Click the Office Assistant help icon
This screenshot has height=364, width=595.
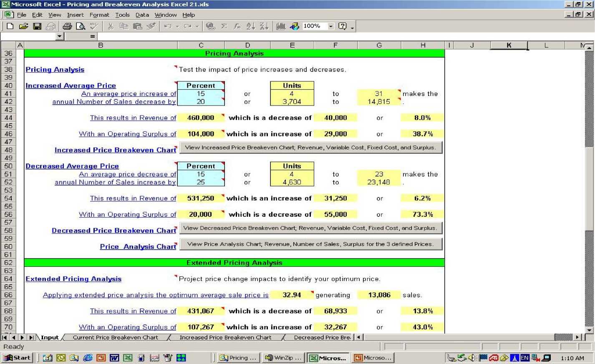(343, 26)
